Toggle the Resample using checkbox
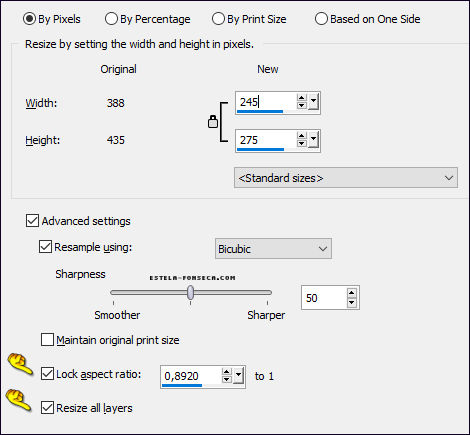The image size is (470, 435). click(x=45, y=247)
